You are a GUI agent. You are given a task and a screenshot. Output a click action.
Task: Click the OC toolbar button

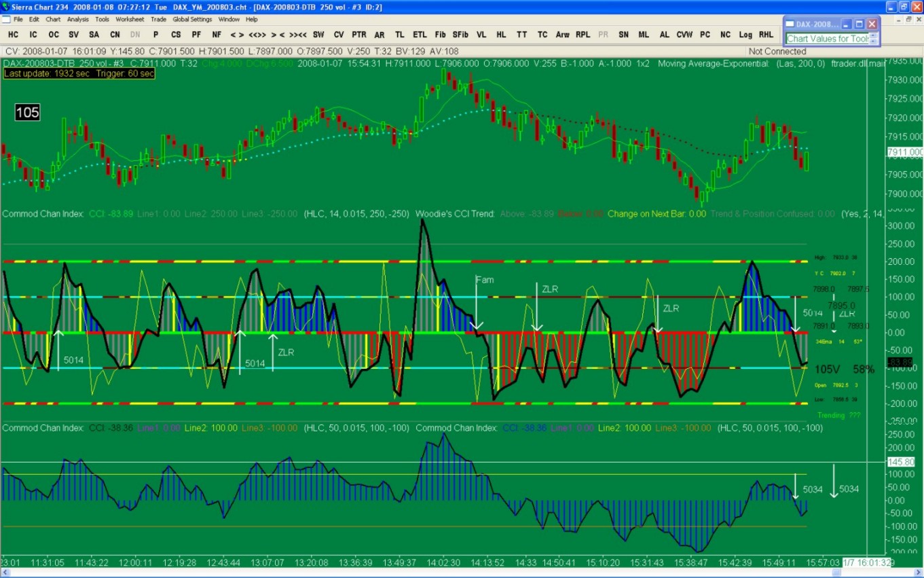pyautogui.click(x=54, y=35)
